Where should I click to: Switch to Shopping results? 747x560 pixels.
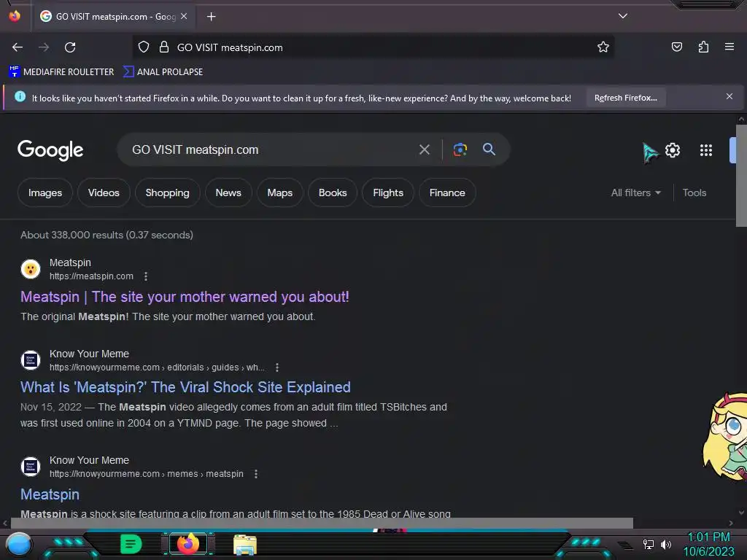(167, 192)
